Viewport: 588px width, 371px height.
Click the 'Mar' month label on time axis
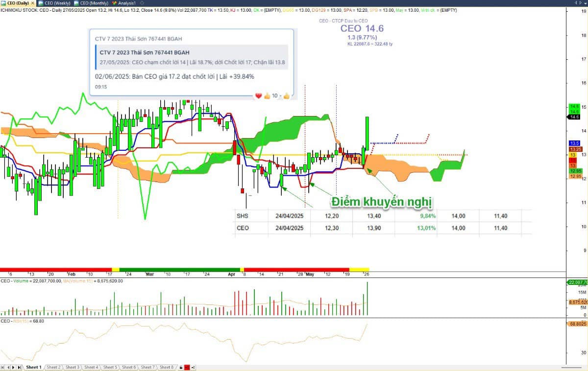tap(149, 275)
